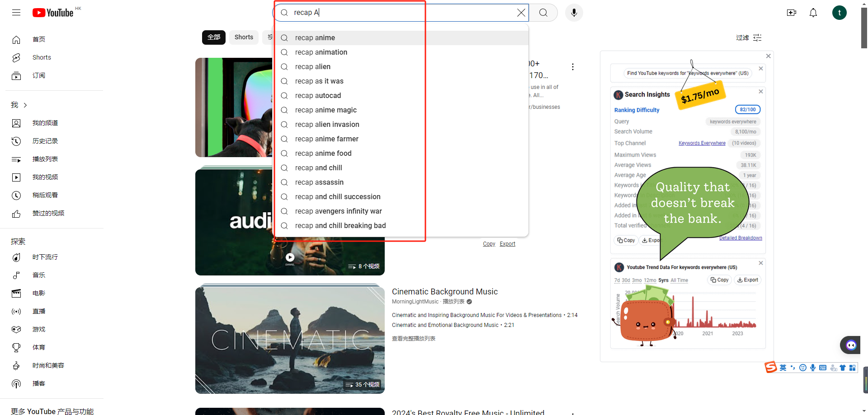Toggle Sogou input language from 英 to Chinese
Screen dimensions: 868x415
click(783, 368)
